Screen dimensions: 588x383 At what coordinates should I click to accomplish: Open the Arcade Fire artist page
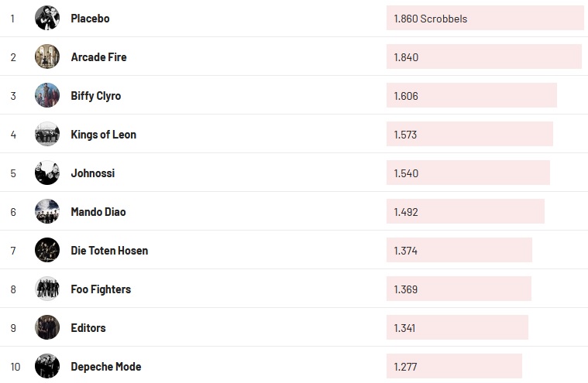click(98, 57)
